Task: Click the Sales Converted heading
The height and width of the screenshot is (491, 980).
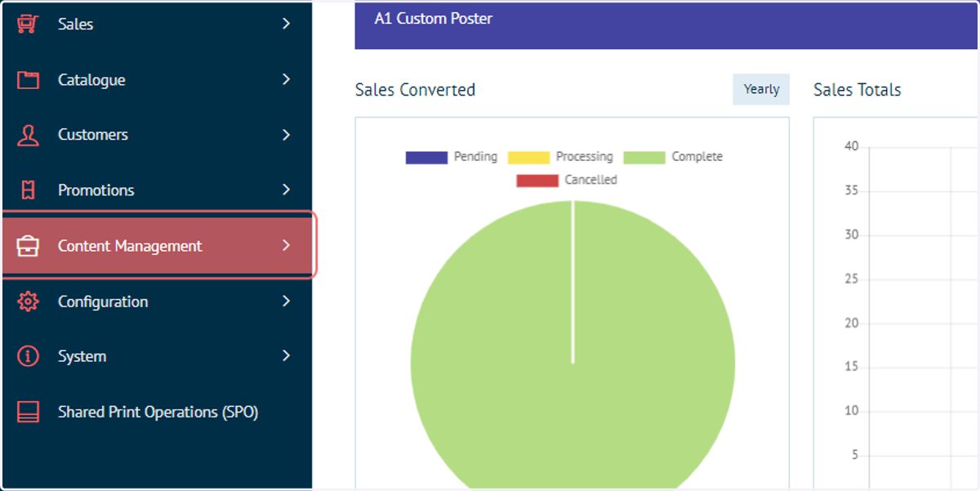Action: 415,90
